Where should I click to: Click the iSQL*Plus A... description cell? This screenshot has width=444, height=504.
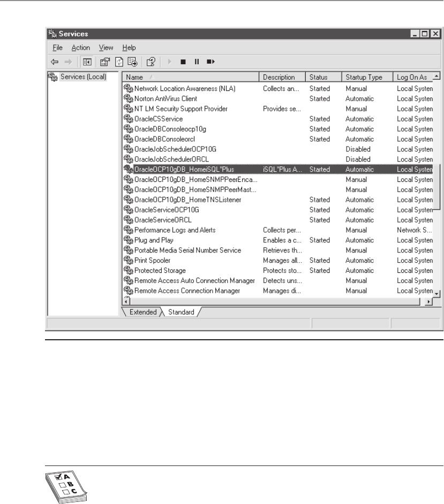pyautogui.click(x=282, y=170)
